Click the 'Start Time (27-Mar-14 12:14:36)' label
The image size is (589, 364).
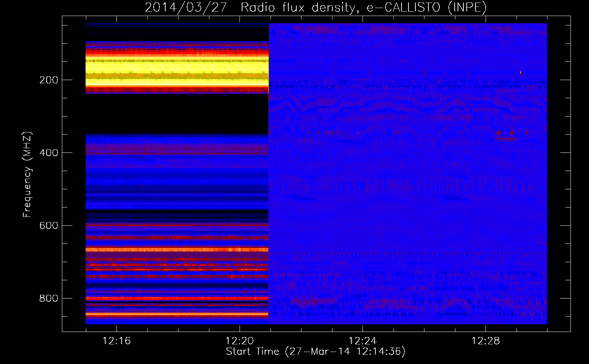pyautogui.click(x=316, y=352)
